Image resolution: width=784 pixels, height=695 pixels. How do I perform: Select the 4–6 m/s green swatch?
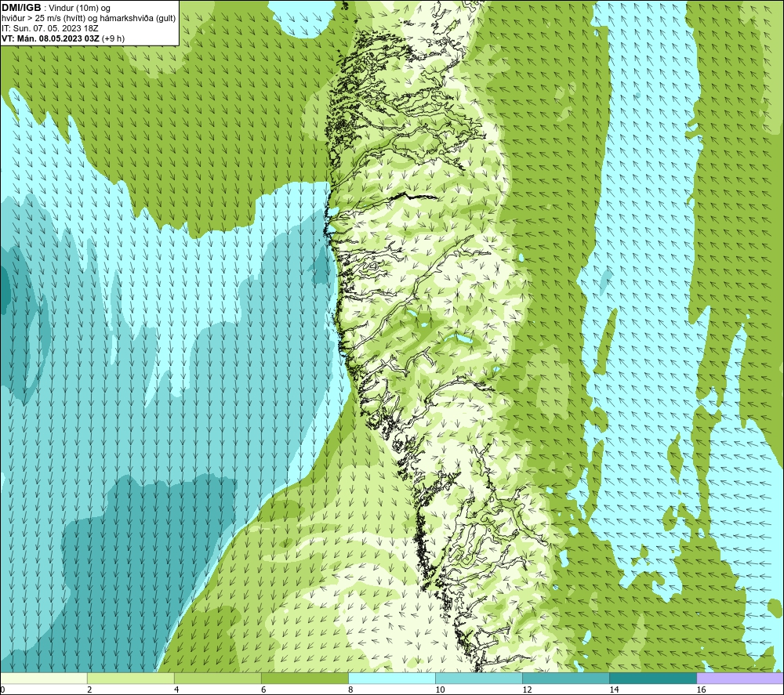tap(218, 678)
